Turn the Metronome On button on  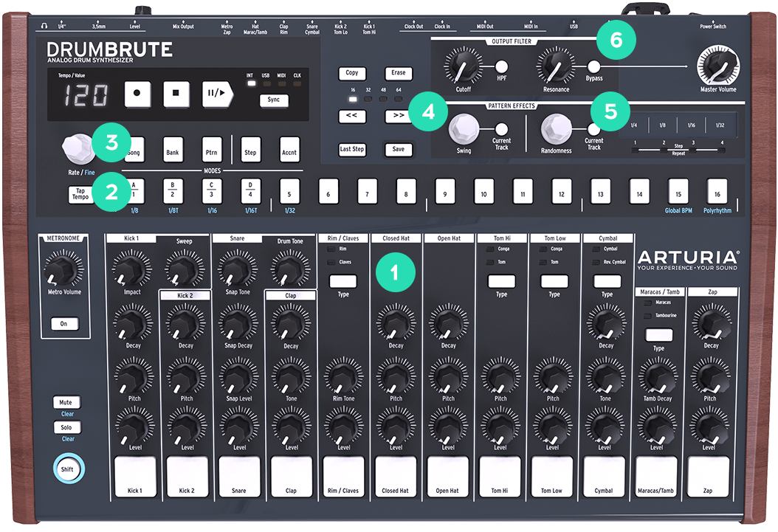point(64,324)
